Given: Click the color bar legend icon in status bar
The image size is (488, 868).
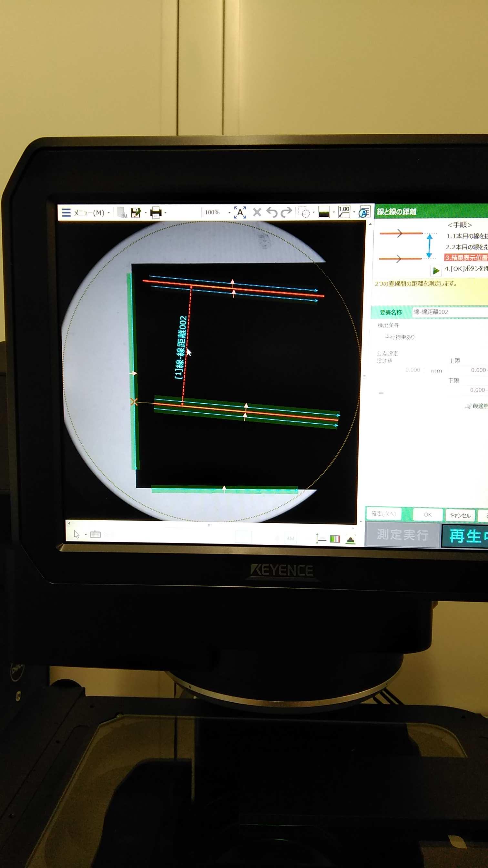Looking at the screenshot, I should pyautogui.click(x=334, y=539).
